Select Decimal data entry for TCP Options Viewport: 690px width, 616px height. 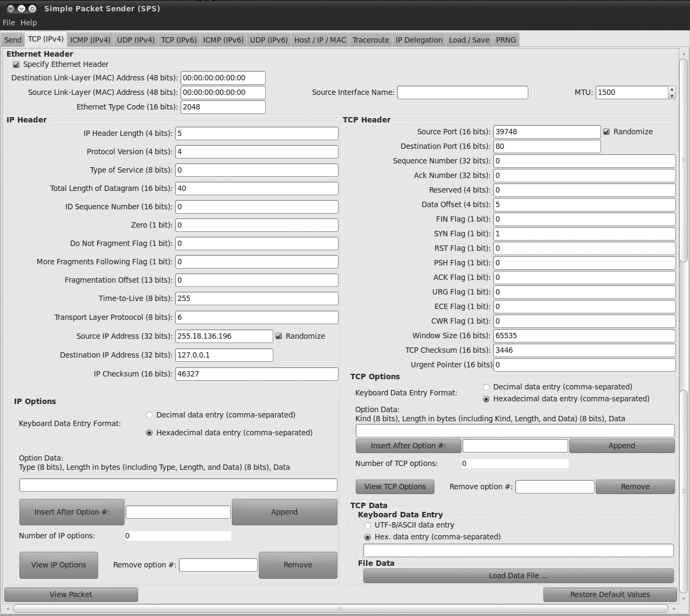(486, 387)
